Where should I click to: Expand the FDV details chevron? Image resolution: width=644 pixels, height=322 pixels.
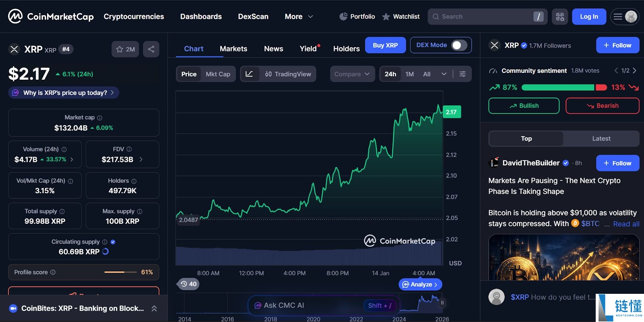click(141, 159)
